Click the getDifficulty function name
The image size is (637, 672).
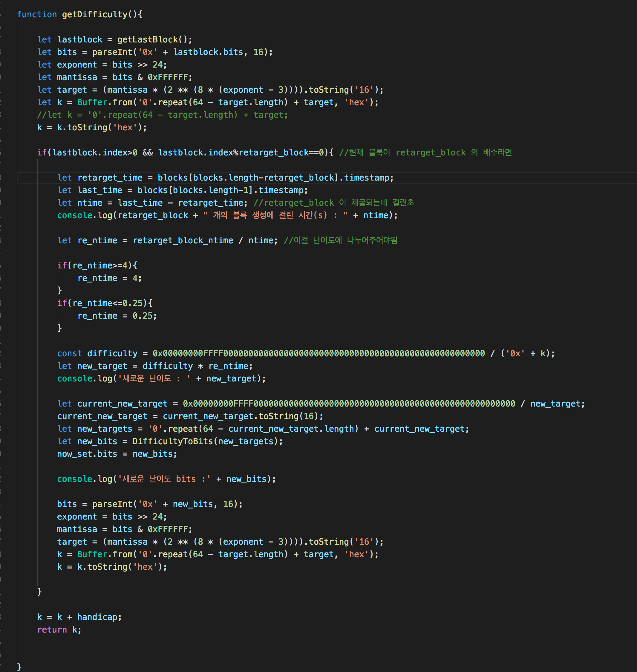tap(94, 14)
